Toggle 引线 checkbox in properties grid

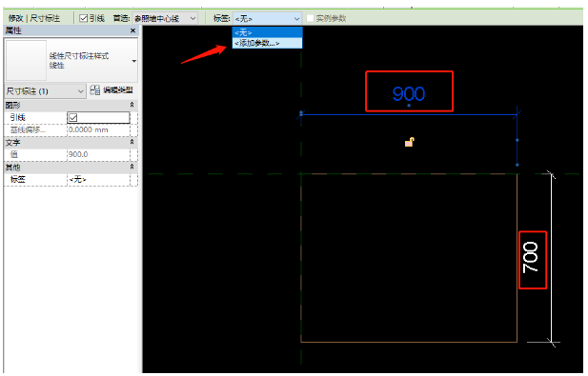pos(73,118)
